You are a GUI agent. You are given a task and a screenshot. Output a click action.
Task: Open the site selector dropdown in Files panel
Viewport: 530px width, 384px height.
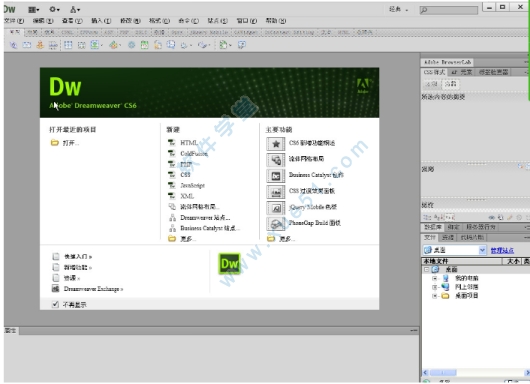pos(483,250)
